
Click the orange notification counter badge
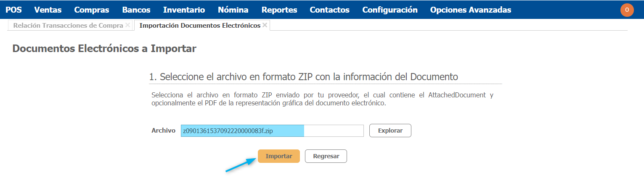pos(627,10)
